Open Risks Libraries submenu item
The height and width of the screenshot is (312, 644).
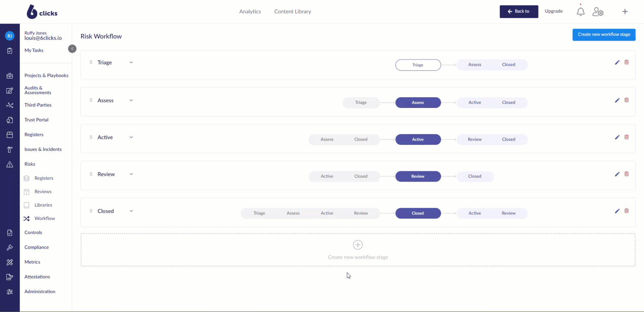tap(43, 205)
